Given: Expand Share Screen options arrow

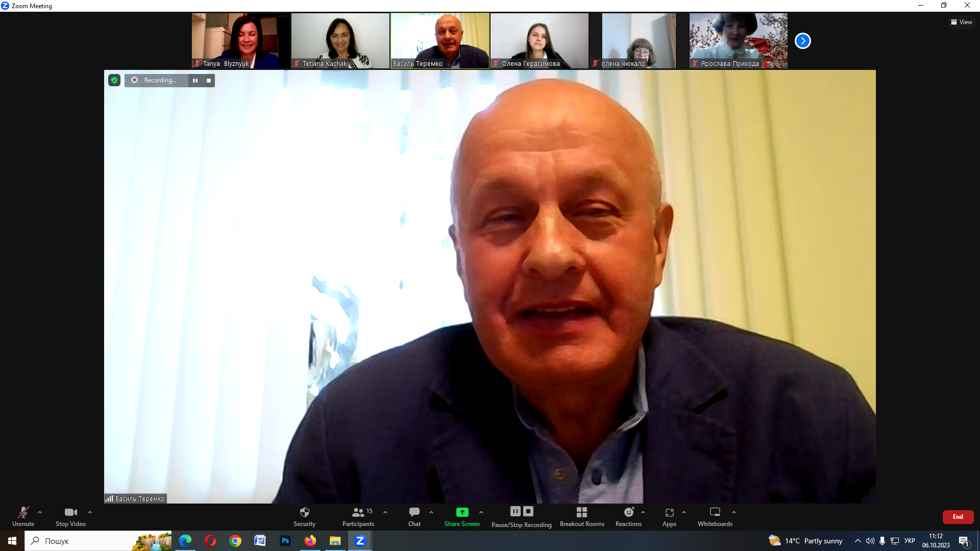Looking at the screenshot, I should click(481, 512).
